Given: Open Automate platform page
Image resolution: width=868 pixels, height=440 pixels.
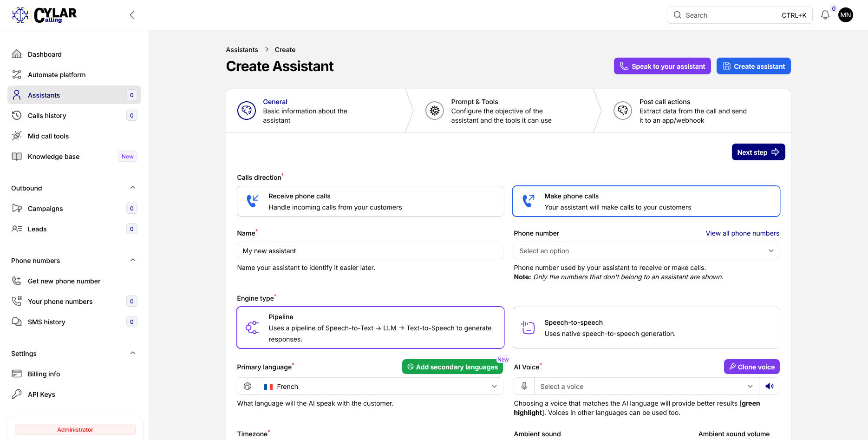Looking at the screenshot, I should click(74, 74).
